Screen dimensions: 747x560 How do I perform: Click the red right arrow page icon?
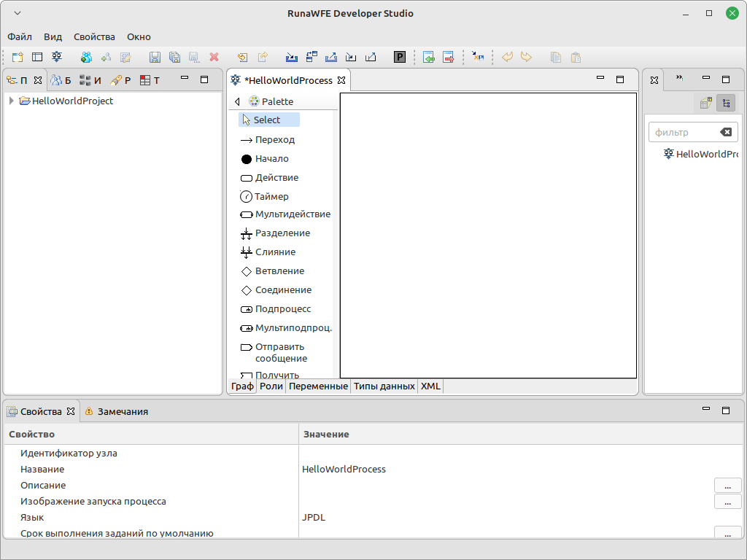(x=449, y=57)
